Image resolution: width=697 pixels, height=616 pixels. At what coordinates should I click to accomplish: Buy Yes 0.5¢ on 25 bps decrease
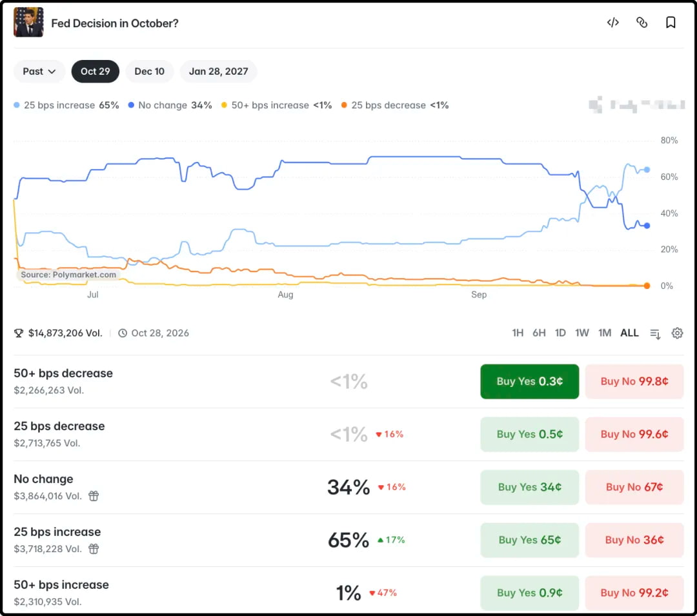(x=529, y=434)
